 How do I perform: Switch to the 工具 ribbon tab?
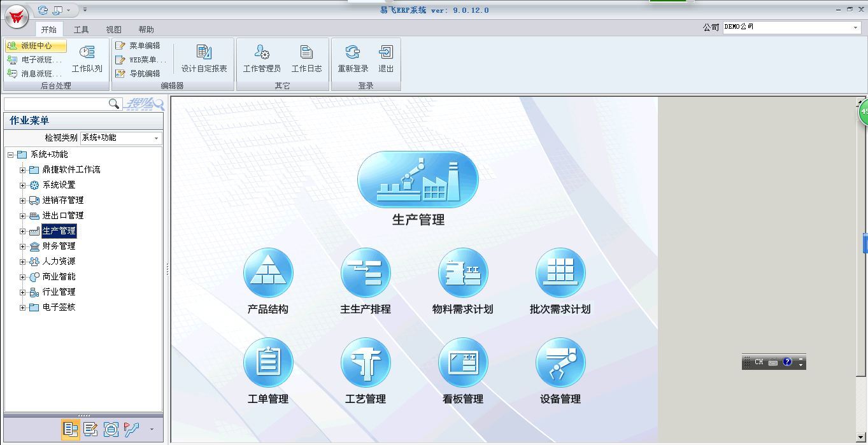(80, 29)
